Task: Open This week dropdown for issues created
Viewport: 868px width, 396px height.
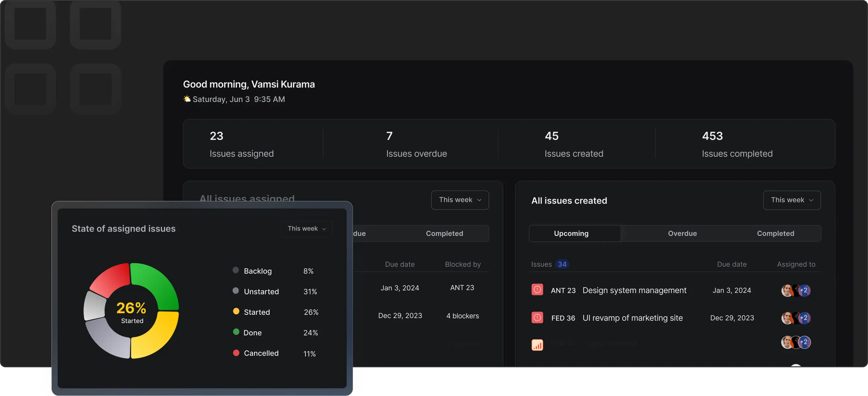Action: pos(791,200)
